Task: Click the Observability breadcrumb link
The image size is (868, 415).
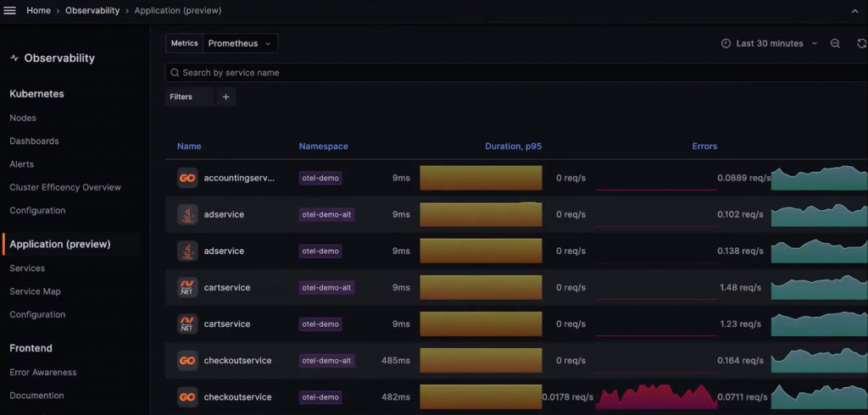Action: click(x=92, y=10)
